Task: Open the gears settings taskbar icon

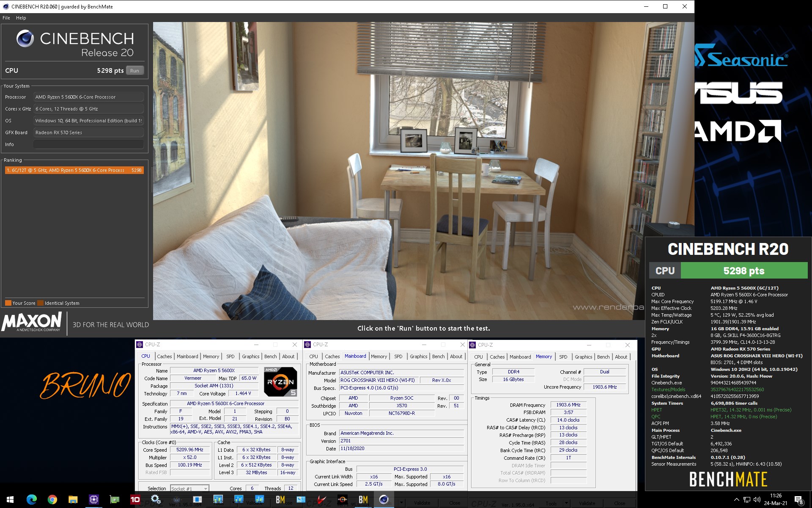Action: pyautogui.click(x=156, y=500)
